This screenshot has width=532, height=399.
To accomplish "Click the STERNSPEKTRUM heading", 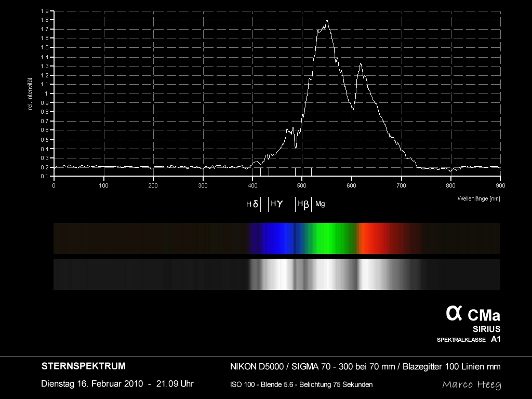I will pos(83,366).
